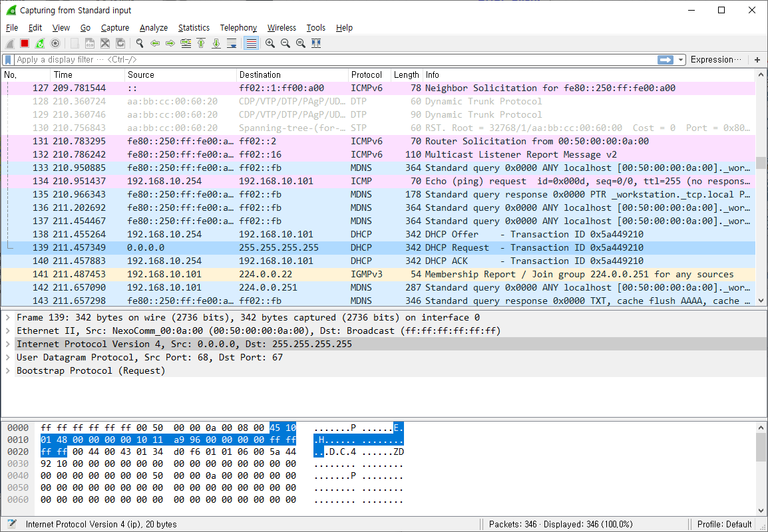Select packet 138 DHCP Offer row

coord(378,235)
